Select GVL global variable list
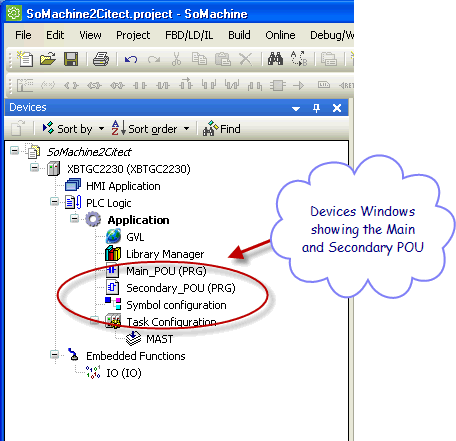 (135, 237)
